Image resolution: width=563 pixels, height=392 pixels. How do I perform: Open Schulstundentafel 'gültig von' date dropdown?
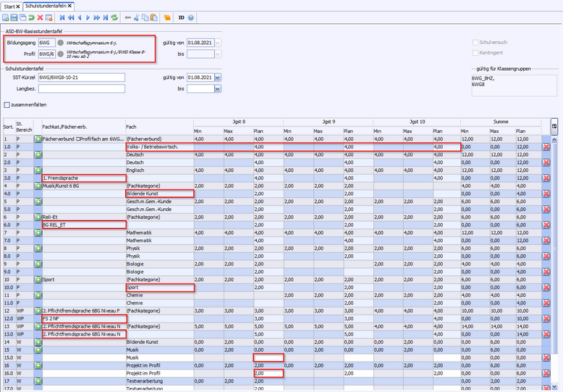point(219,77)
